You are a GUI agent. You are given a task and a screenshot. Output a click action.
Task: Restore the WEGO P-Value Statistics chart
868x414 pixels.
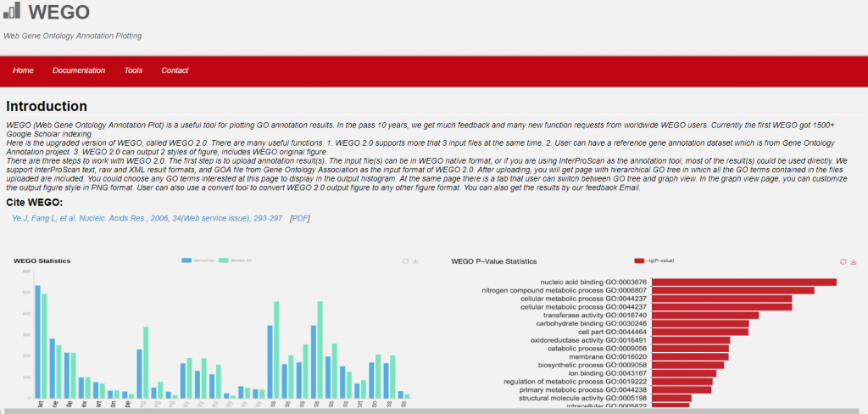(x=843, y=261)
